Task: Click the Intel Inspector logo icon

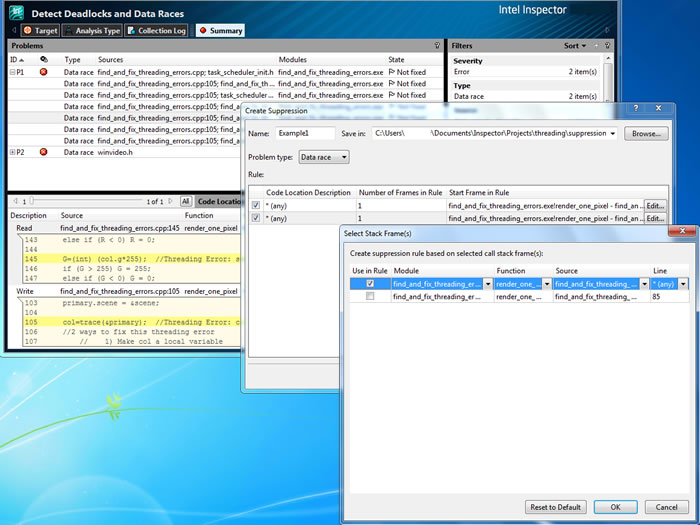Action: [17, 13]
